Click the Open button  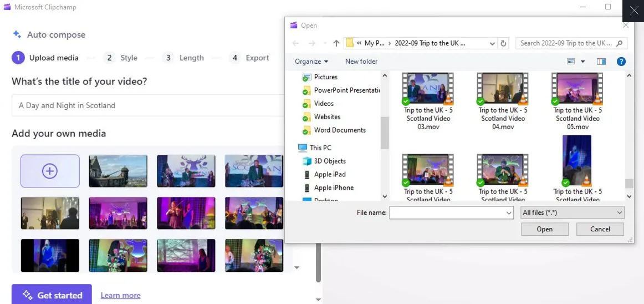[x=545, y=229]
